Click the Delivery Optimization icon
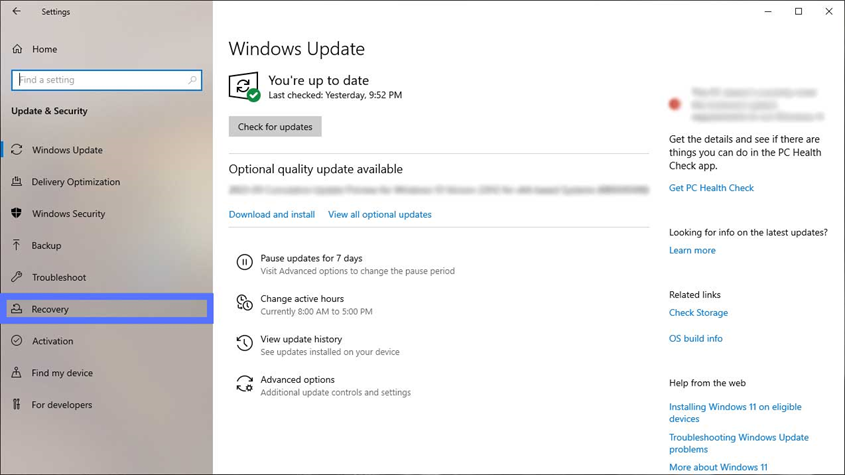 click(17, 182)
